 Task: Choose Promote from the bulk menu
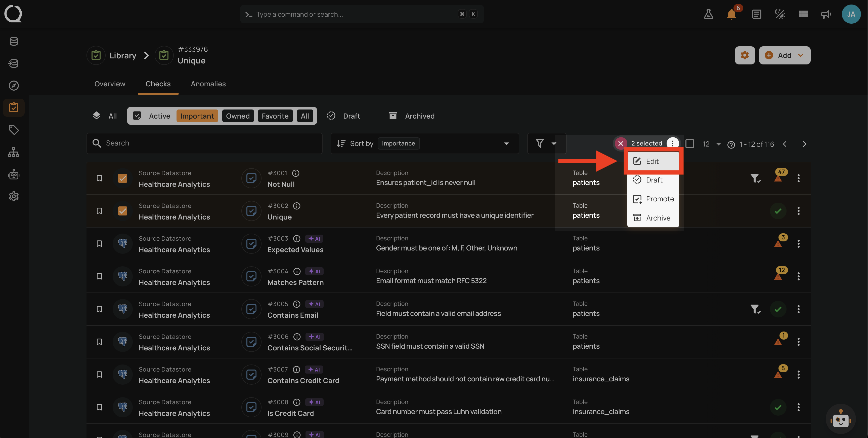click(653, 199)
